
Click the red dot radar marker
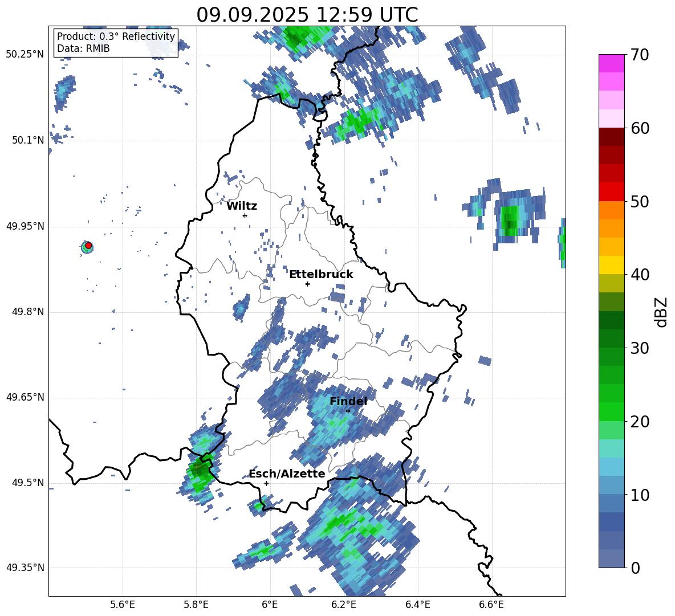pyautogui.click(x=88, y=246)
